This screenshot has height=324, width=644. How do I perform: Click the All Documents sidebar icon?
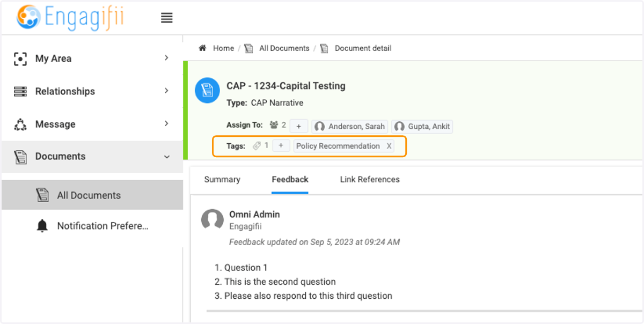coord(42,195)
